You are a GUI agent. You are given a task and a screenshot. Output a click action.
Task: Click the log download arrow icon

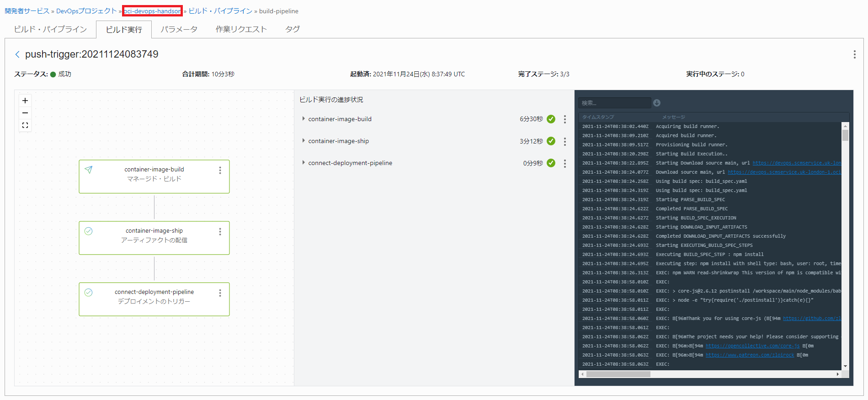[657, 103]
